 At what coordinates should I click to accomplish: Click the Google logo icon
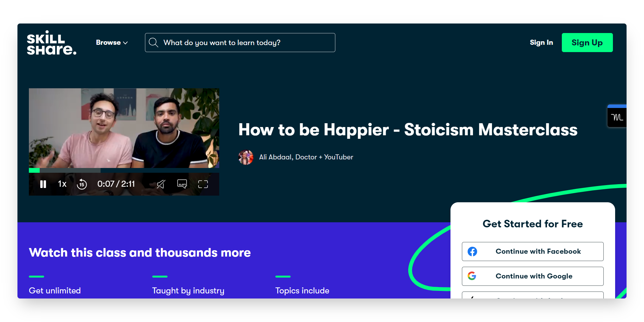click(x=472, y=276)
